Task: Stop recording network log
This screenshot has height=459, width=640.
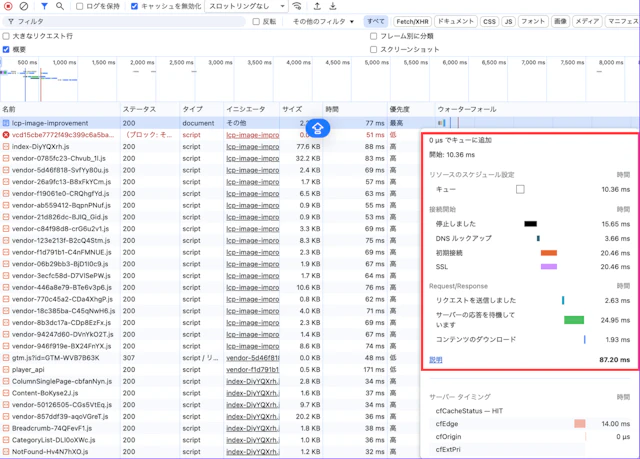Action: (8, 6)
